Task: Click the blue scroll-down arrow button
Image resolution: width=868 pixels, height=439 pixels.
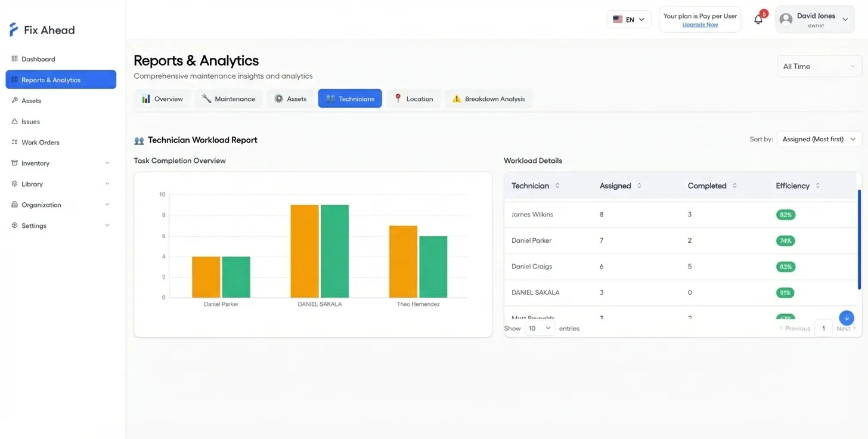Action: [x=846, y=318]
